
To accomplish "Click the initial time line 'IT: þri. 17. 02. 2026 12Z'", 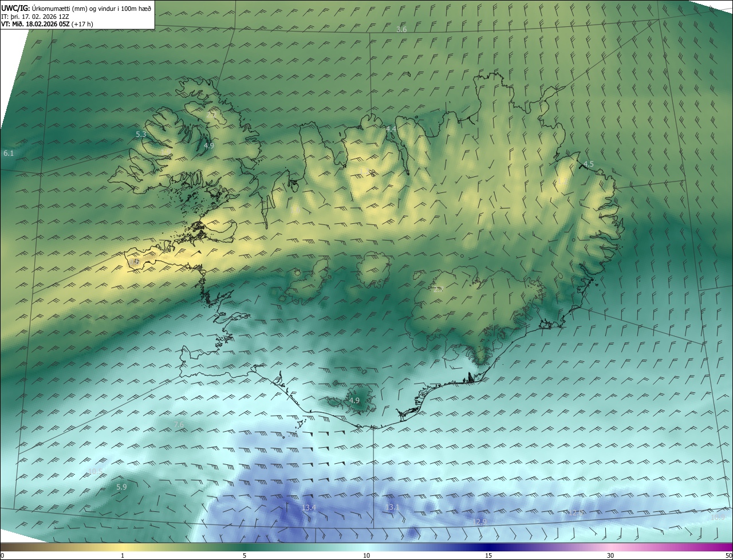I will coord(36,17).
